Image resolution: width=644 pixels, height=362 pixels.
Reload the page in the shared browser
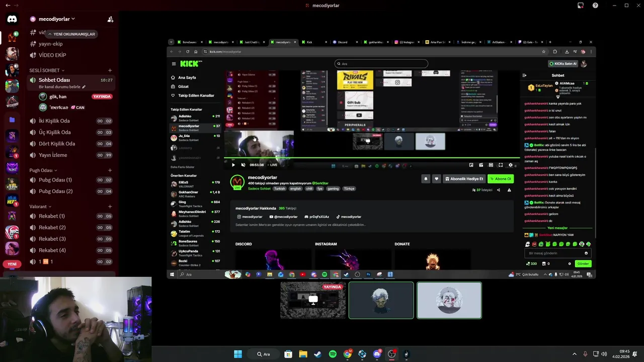(x=188, y=51)
